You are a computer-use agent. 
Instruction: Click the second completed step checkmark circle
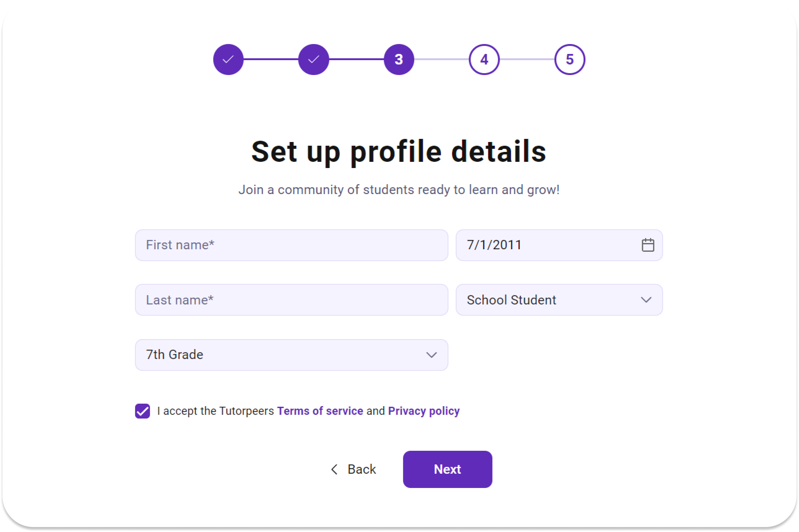314,60
